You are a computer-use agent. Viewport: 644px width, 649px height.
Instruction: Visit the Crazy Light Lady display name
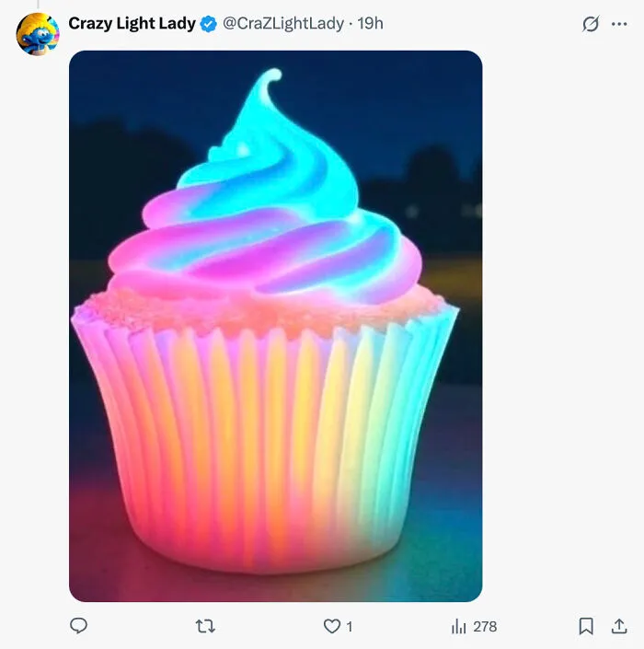(132, 24)
